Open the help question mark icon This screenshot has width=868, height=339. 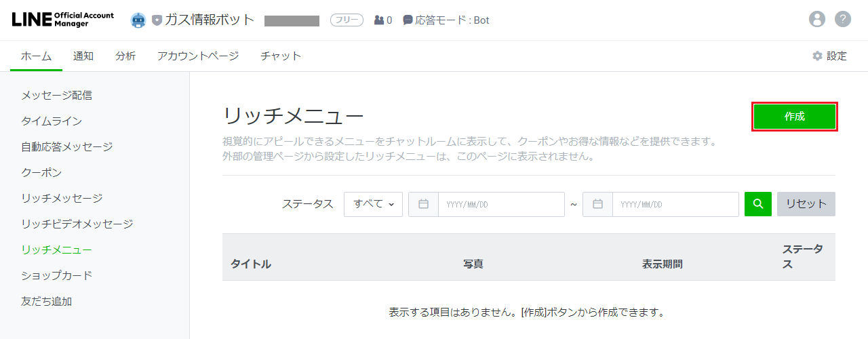point(843,19)
